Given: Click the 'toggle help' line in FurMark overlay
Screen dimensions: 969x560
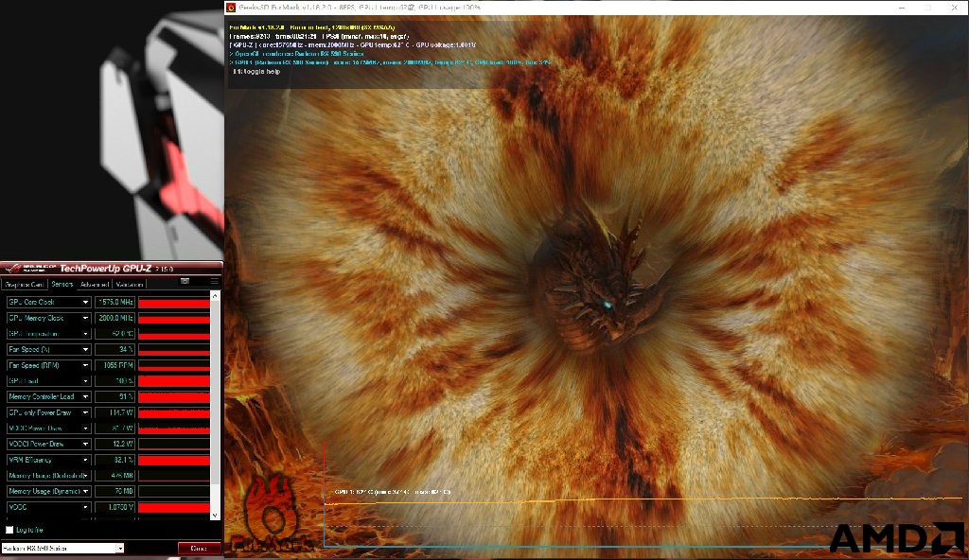Looking at the screenshot, I should point(256,72).
